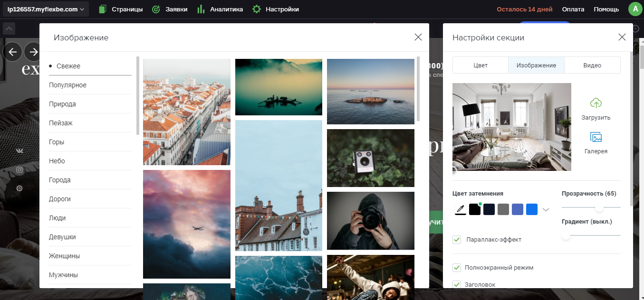The width and height of the screenshot is (644, 300).
Task: Close the Изображение dialog
Action: click(x=418, y=37)
